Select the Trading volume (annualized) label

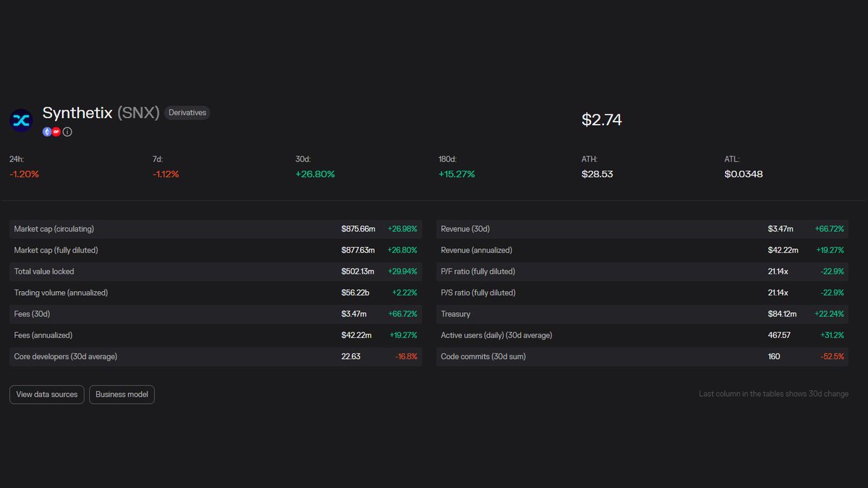(x=61, y=293)
